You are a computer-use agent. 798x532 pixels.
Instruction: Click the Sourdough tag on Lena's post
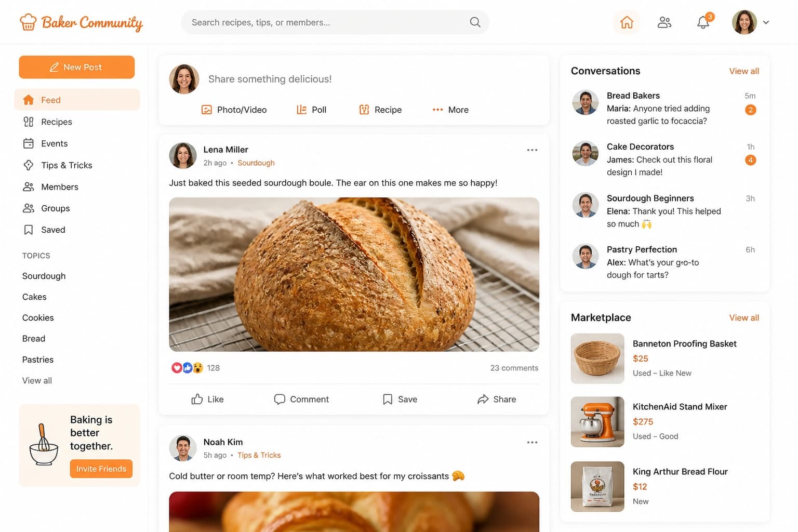pos(256,163)
